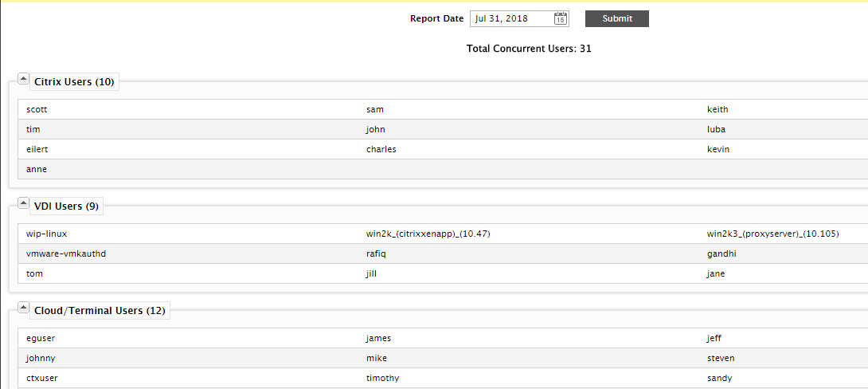Select VDI user jane
Image resolution: width=868 pixels, height=389 pixels.
pyautogui.click(x=716, y=273)
